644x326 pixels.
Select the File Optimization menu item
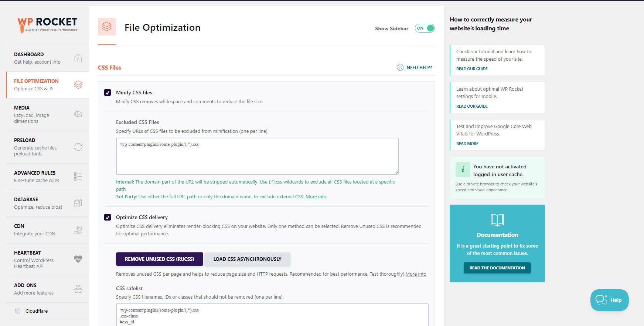47,85
